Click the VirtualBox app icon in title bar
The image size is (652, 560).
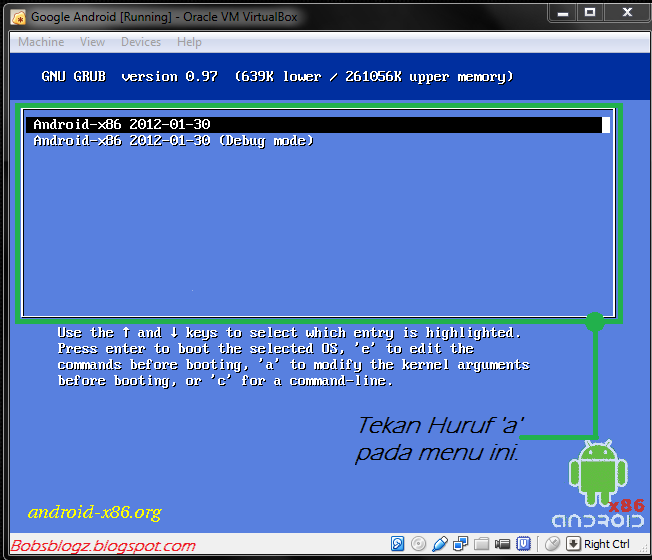point(19,17)
